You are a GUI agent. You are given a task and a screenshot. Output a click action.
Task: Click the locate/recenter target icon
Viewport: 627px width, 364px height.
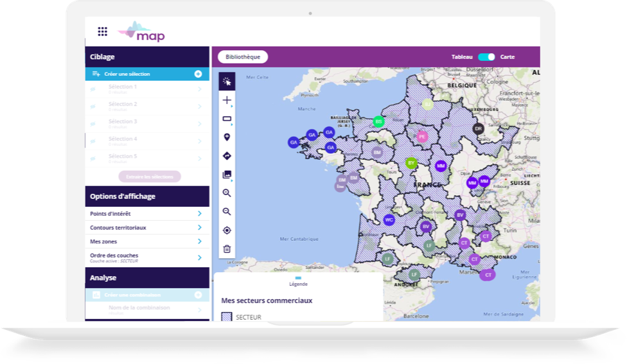(x=227, y=230)
